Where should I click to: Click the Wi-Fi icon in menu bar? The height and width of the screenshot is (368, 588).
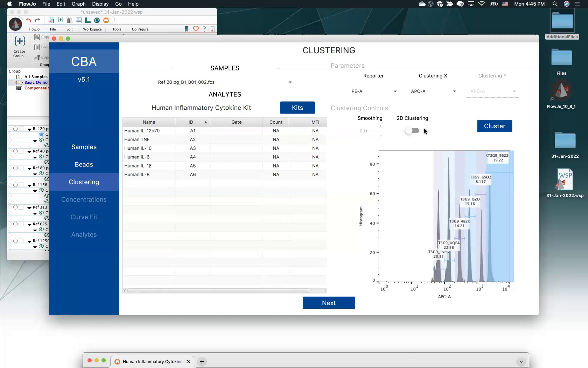point(482,4)
